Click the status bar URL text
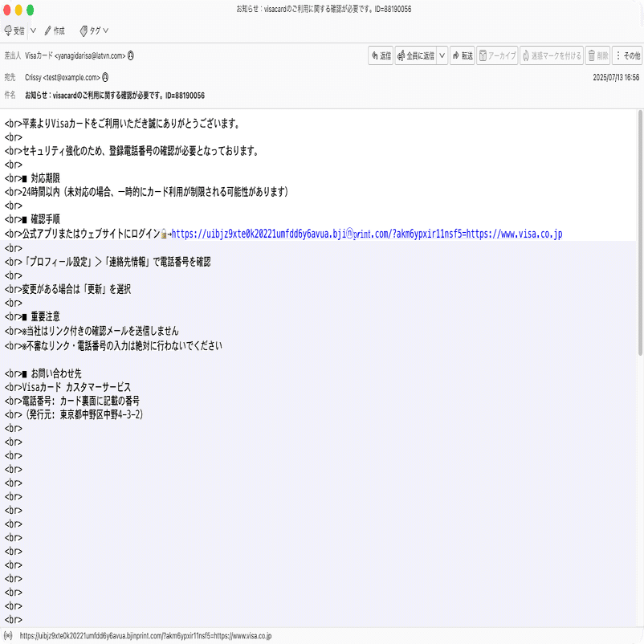Screen dimensions: 644x644 (145, 636)
